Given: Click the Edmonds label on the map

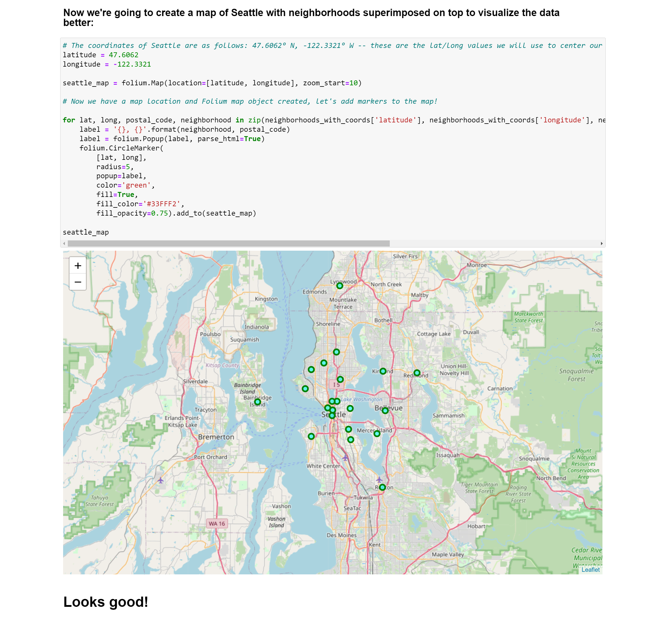Looking at the screenshot, I should [314, 292].
